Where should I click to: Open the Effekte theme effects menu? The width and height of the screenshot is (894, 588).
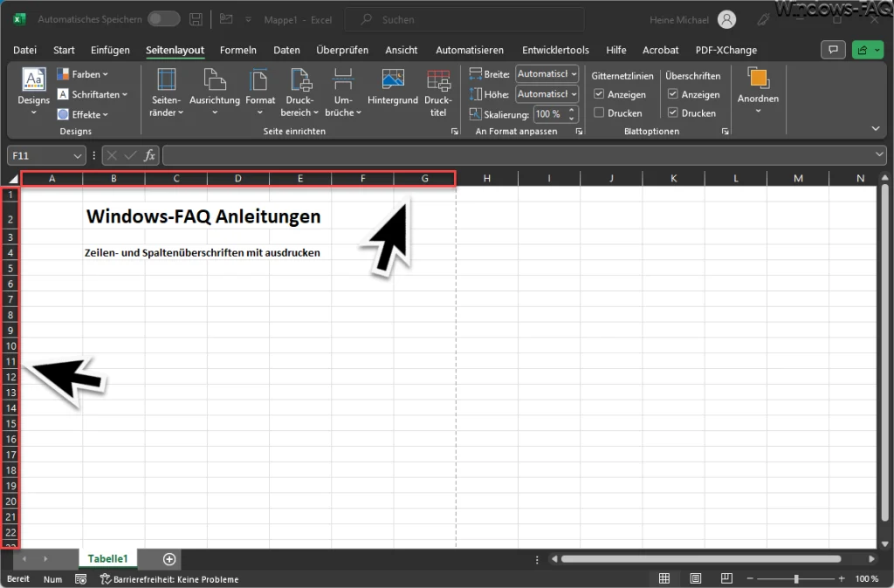point(83,114)
